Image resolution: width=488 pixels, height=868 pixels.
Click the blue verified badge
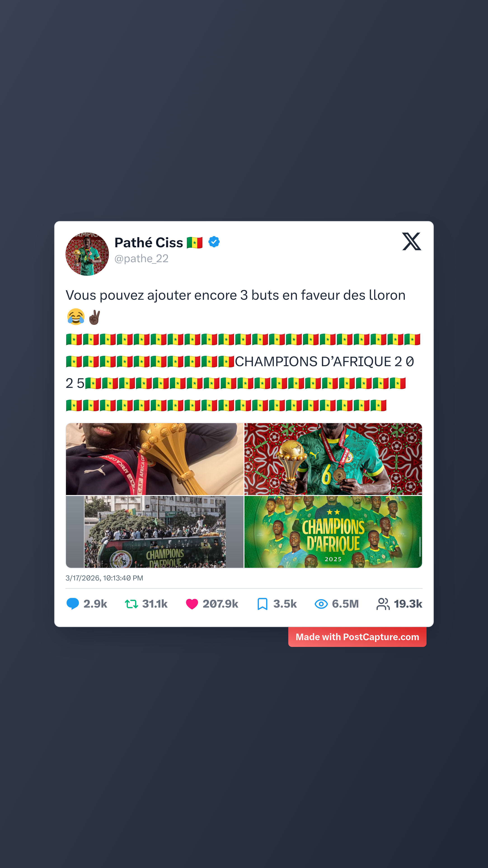(x=214, y=242)
